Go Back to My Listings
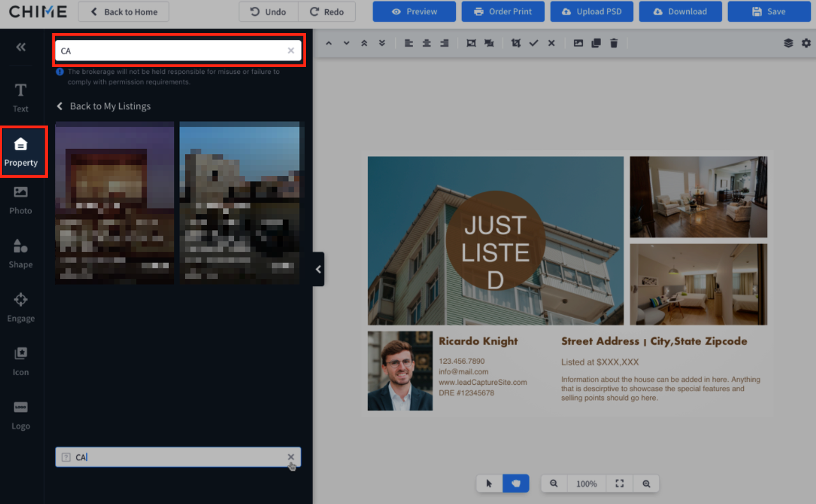The width and height of the screenshot is (816, 504). pyautogui.click(x=104, y=106)
